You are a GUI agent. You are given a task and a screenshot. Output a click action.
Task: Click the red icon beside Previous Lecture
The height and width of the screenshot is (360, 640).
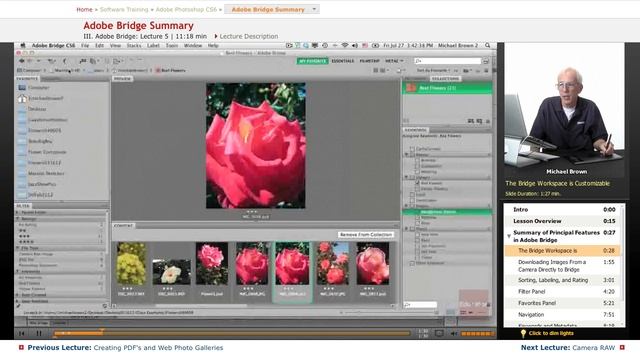pyautogui.click(x=21, y=347)
